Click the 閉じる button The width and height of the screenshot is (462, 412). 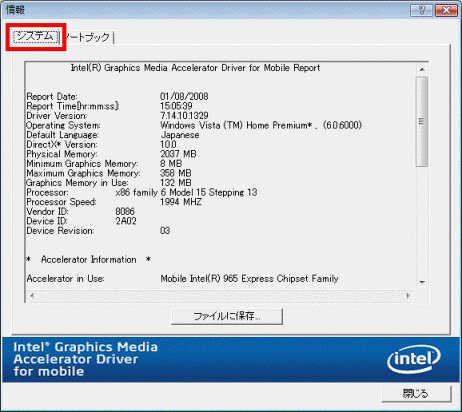pos(416,394)
